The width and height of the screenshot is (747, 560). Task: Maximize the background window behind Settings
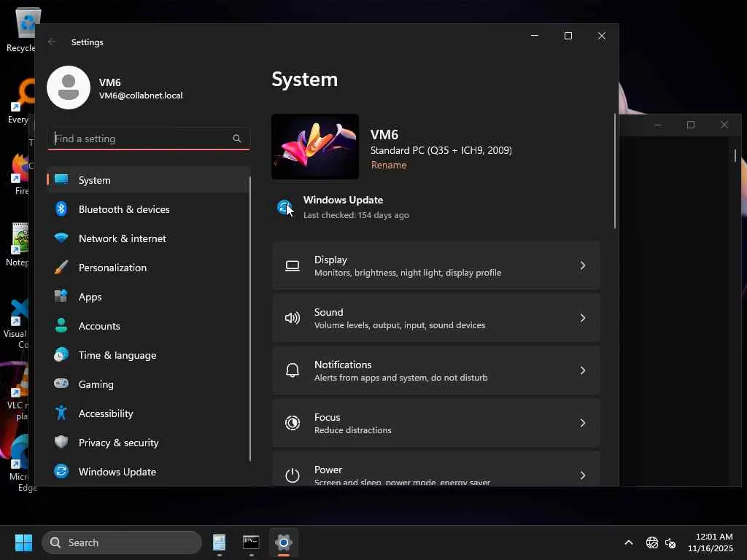[x=691, y=125]
